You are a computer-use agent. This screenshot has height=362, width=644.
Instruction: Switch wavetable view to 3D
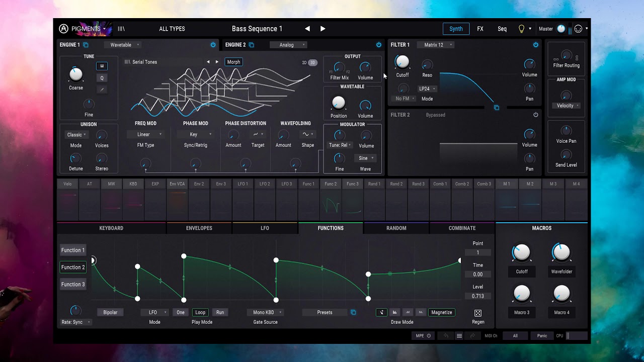click(313, 62)
